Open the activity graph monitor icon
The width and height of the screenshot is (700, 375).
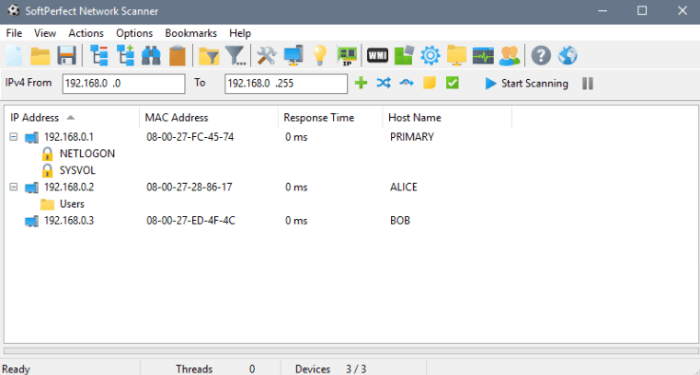(483, 56)
